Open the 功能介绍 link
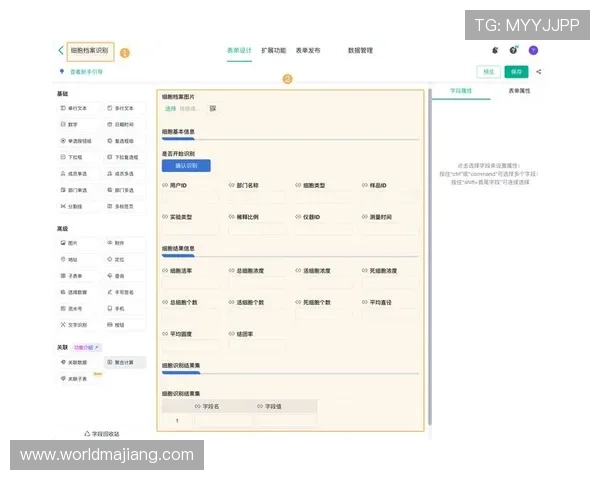 click(x=86, y=348)
